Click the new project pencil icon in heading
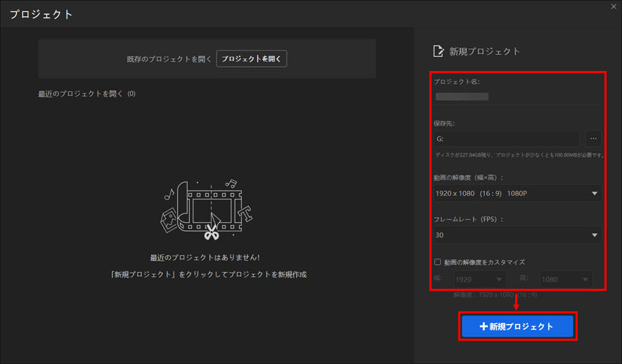 pos(438,51)
